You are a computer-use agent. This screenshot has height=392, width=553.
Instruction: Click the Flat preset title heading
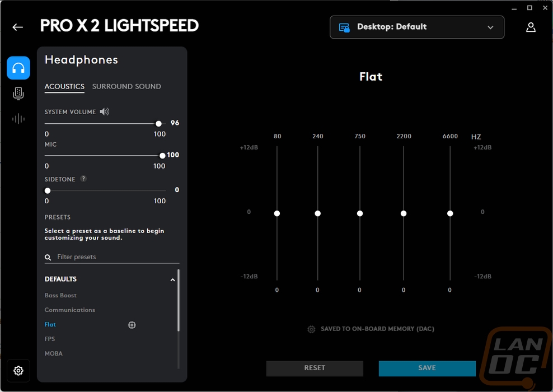371,77
